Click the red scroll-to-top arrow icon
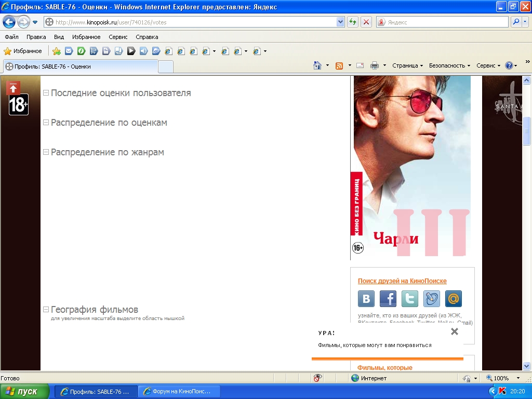 tap(14, 88)
